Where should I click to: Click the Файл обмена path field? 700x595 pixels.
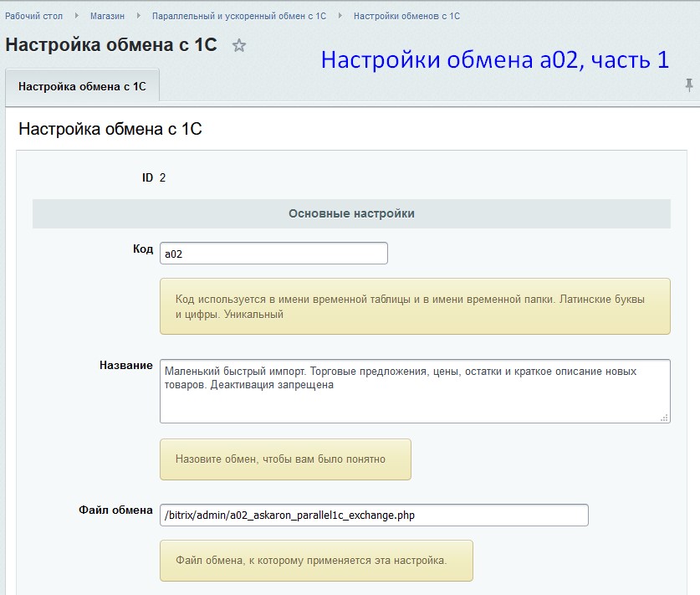point(374,515)
